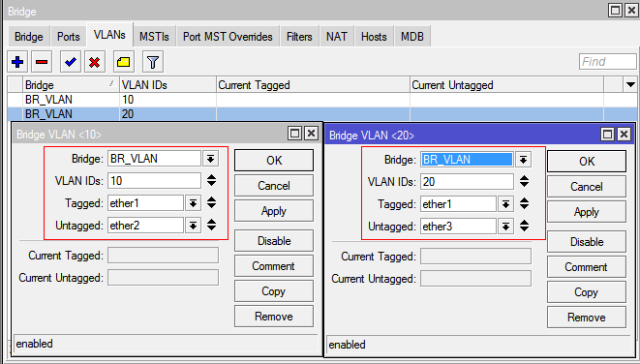Open the Hosts tab

tap(374, 37)
